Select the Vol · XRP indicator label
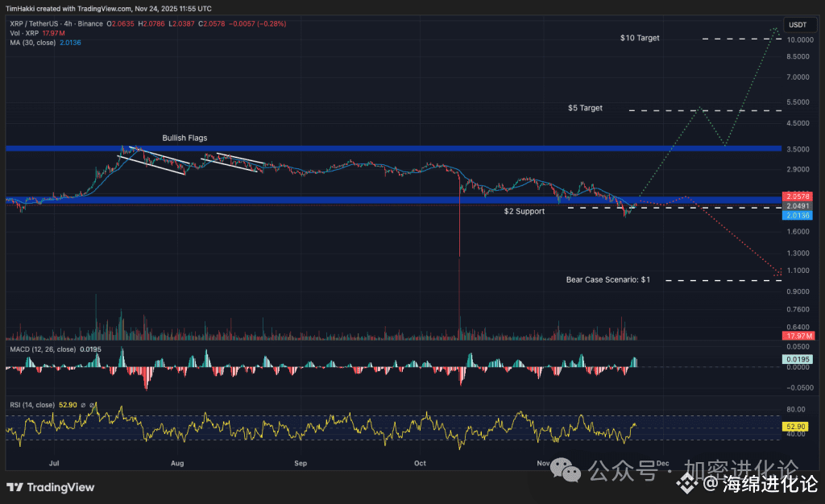 25,33
